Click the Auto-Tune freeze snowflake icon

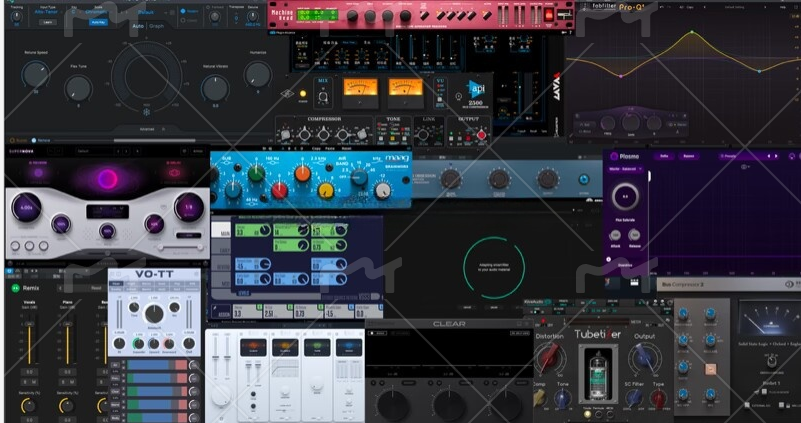point(147,112)
